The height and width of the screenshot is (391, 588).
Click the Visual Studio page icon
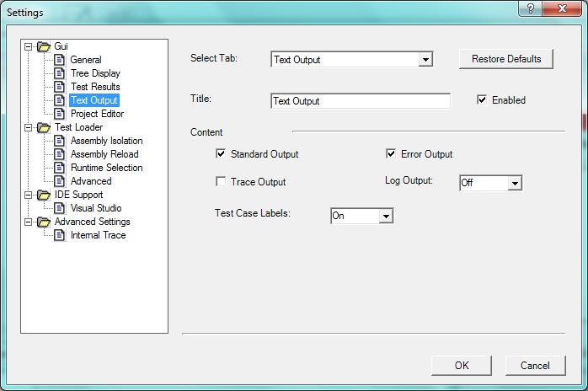point(60,208)
